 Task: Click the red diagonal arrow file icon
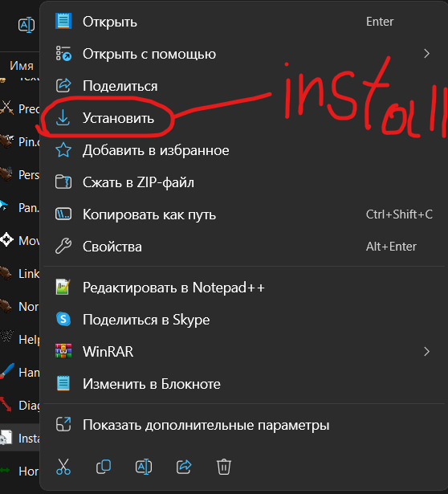click(6, 404)
